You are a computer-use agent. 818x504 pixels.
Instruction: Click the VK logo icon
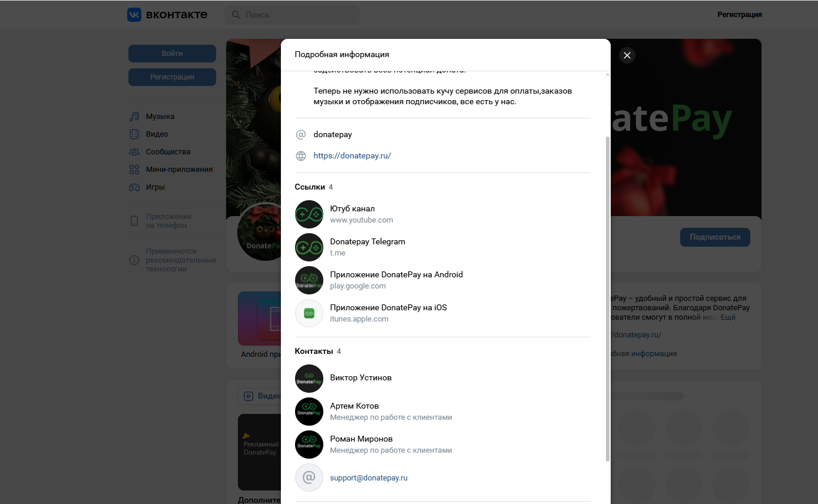(134, 15)
